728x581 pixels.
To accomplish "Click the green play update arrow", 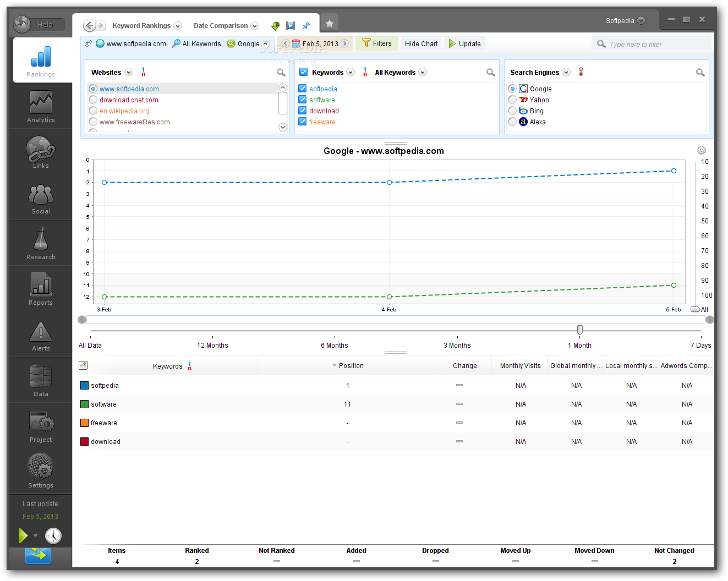I will coord(23,535).
